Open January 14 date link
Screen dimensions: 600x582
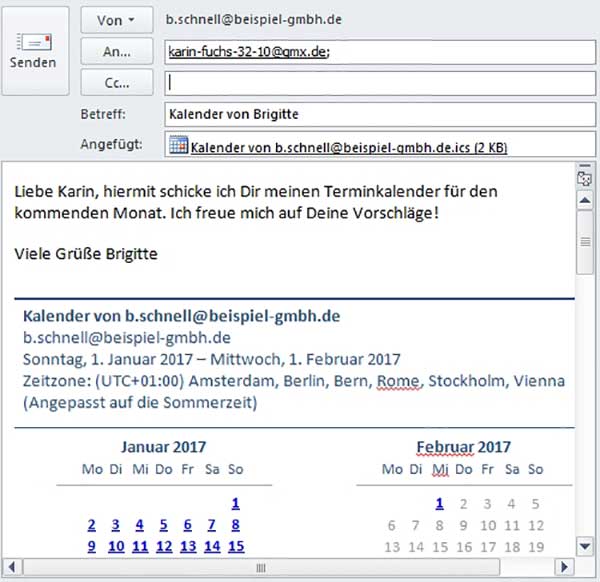click(212, 546)
